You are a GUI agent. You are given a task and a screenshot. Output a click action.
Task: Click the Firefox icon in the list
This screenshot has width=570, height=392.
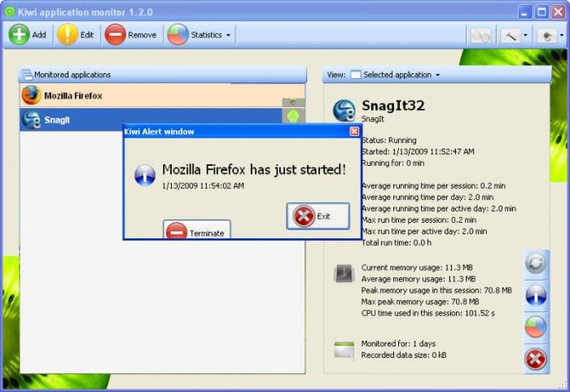tap(31, 95)
